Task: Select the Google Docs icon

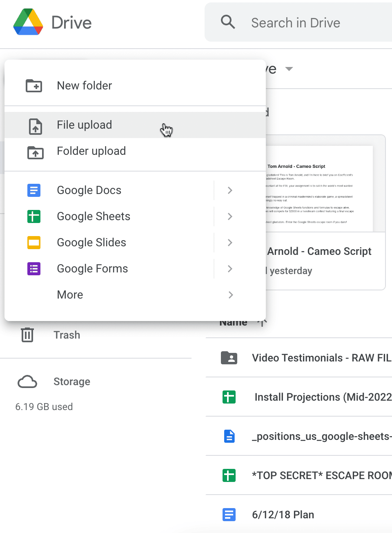Action: tap(34, 190)
